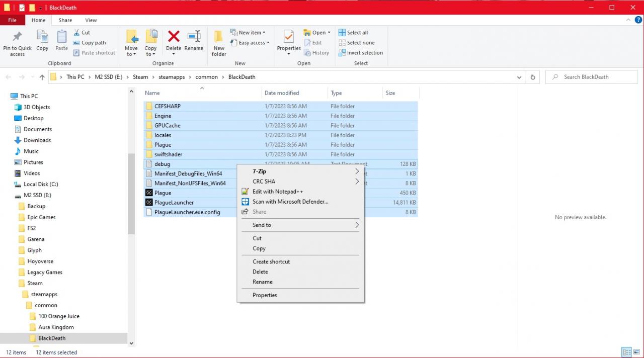Click the blue Help question mark icon
644x358 pixels.
638,20
